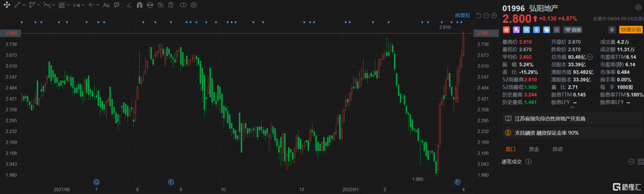644x194 pixels.
Task: Select the move/crosshair cursor tool
Action: pos(7,5)
